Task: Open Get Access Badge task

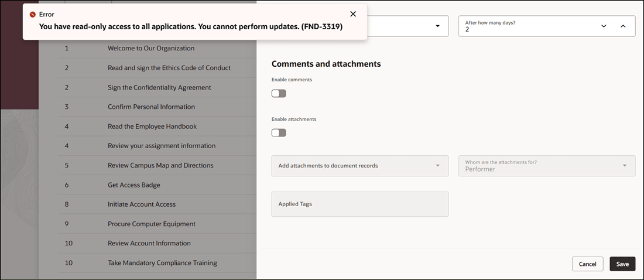Action: pyautogui.click(x=134, y=185)
